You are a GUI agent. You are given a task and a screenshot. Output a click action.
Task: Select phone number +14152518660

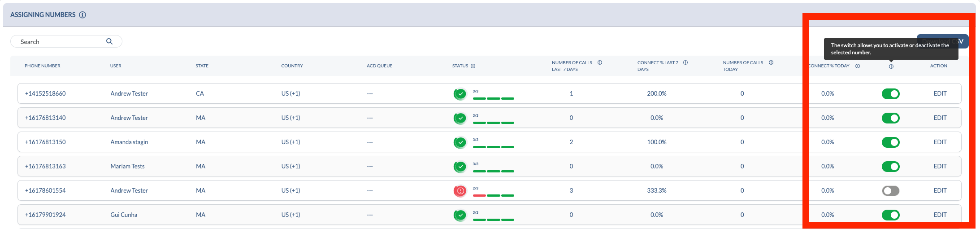(x=45, y=93)
